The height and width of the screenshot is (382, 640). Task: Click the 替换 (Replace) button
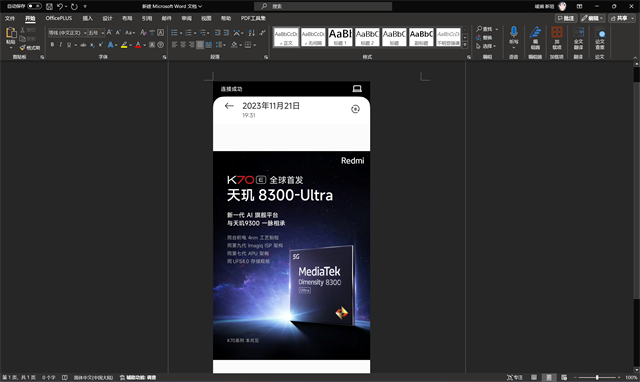(x=484, y=38)
